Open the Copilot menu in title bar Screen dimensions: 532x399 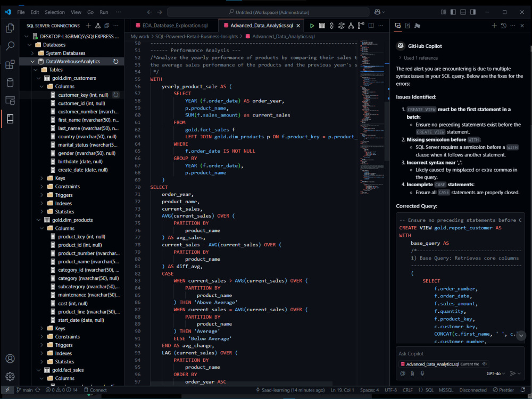379,12
